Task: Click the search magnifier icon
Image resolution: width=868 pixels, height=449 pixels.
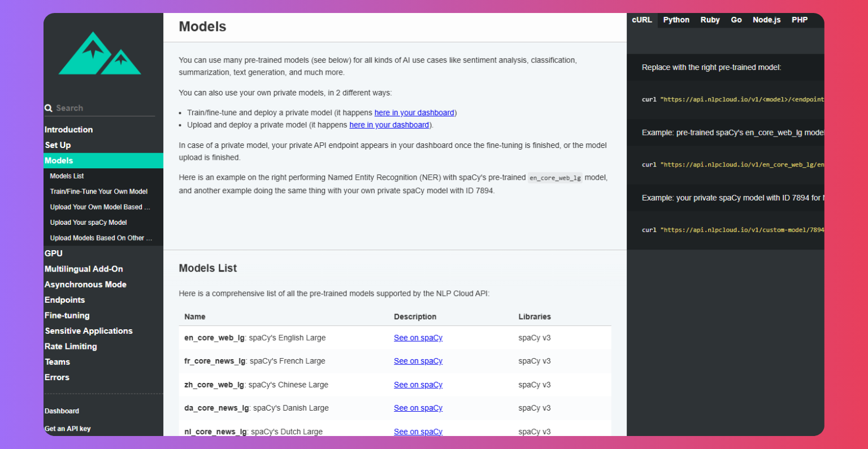Action: click(x=49, y=108)
